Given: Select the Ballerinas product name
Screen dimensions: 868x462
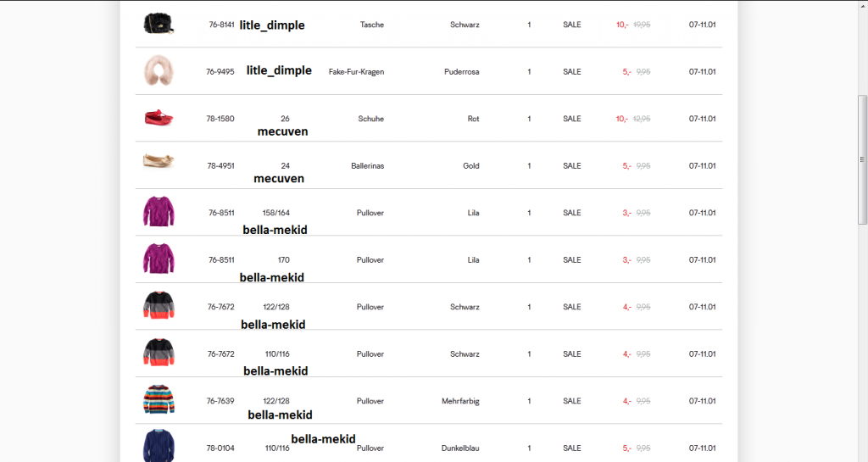Looking at the screenshot, I should coord(367,166).
